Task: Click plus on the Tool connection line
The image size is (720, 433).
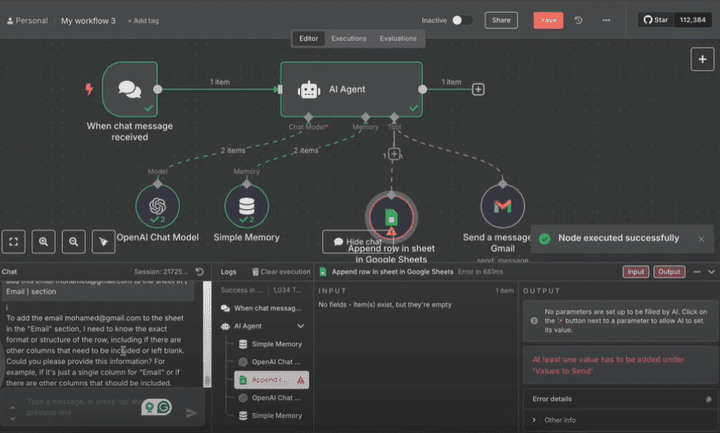Action: 394,154
